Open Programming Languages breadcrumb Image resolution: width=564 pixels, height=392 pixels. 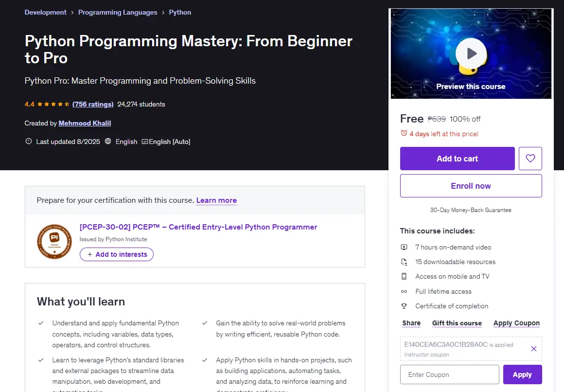[118, 12]
